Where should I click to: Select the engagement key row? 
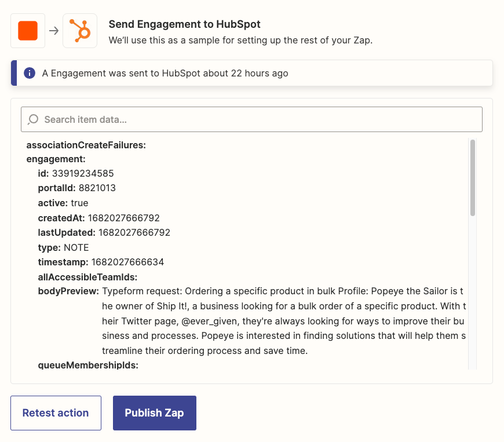[56, 159]
